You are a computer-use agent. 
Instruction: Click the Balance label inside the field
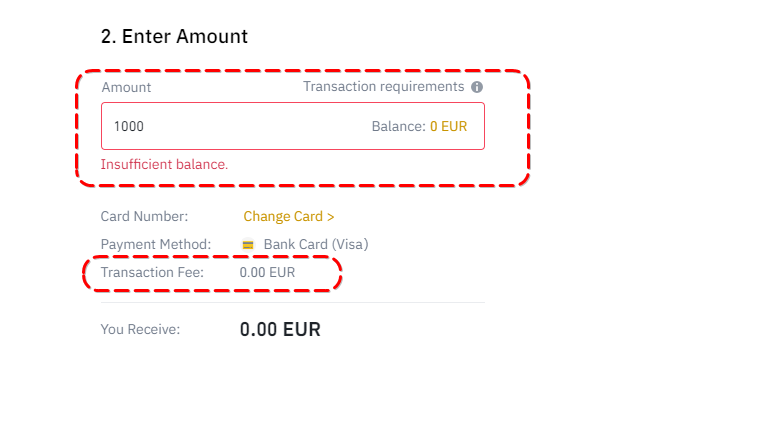(398, 127)
